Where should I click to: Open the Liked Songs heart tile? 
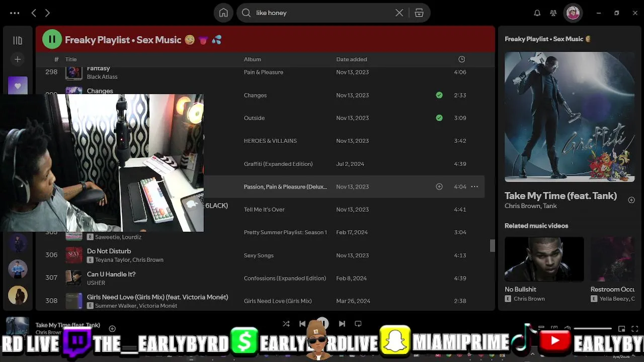[x=18, y=85]
